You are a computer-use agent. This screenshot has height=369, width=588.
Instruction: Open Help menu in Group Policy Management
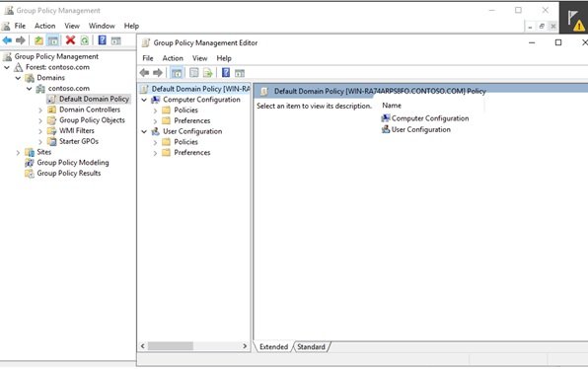click(131, 26)
